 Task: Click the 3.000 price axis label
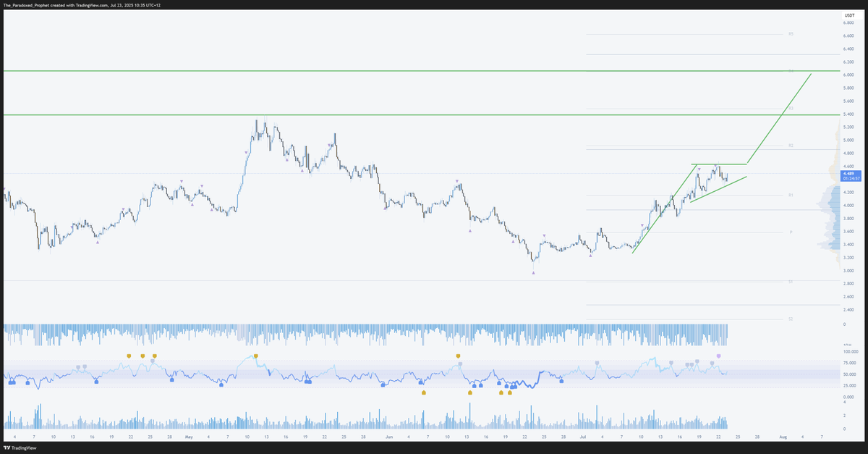(848, 271)
